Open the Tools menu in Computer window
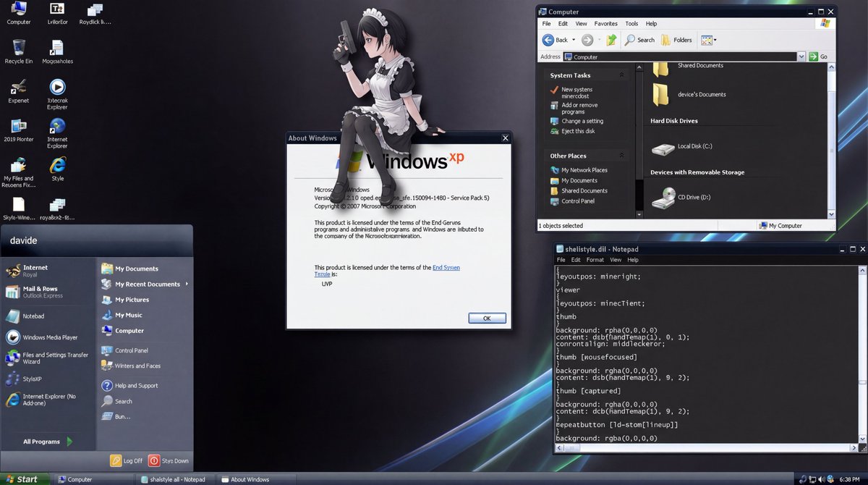The image size is (868, 485). point(631,24)
